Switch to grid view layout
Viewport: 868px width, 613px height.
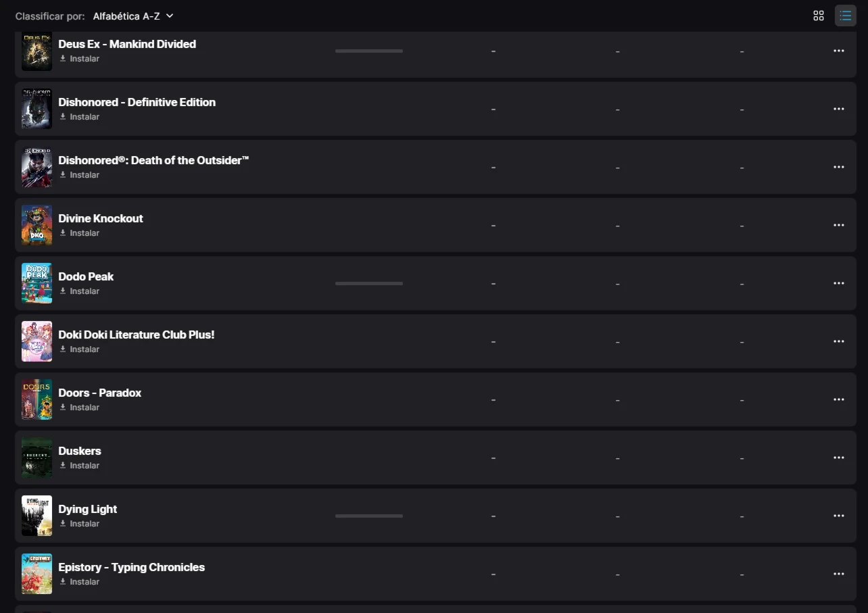pos(818,16)
